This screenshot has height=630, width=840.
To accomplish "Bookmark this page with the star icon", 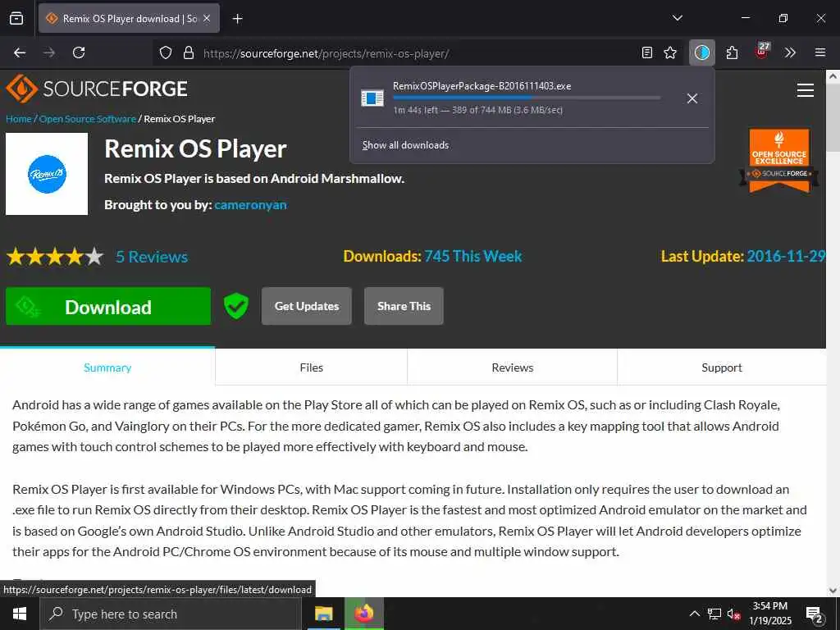I will tap(670, 52).
